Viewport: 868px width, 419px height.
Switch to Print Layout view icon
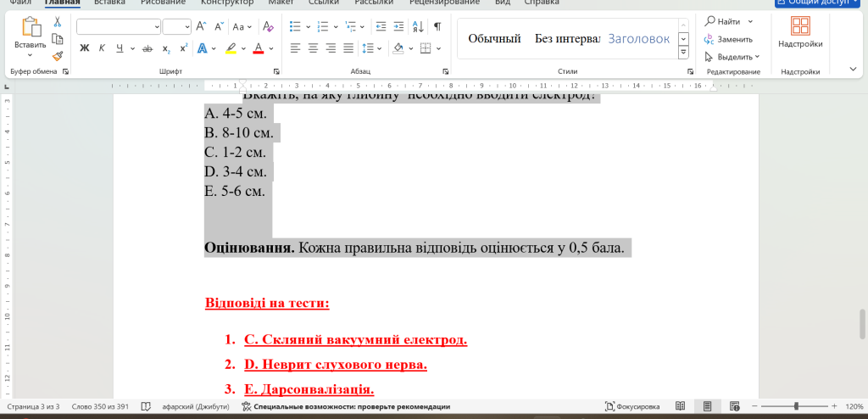click(x=708, y=406)
